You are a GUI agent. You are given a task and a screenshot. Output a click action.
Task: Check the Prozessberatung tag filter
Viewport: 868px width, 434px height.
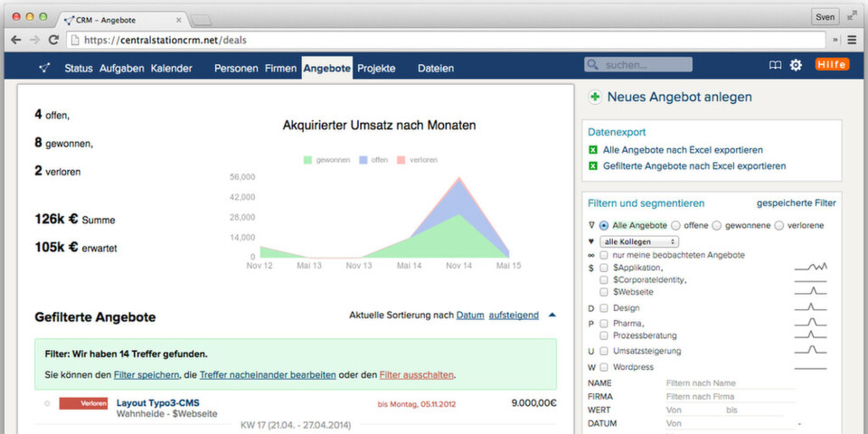[604, 335]
